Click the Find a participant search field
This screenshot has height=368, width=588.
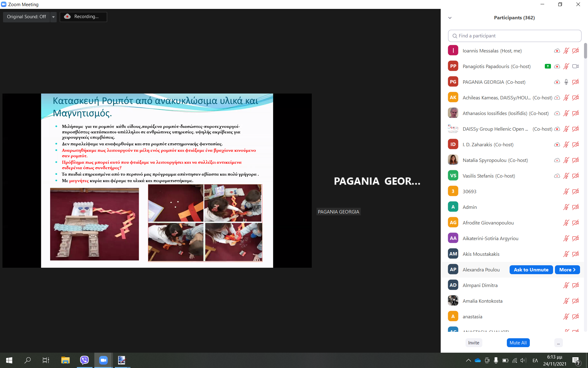514,36
